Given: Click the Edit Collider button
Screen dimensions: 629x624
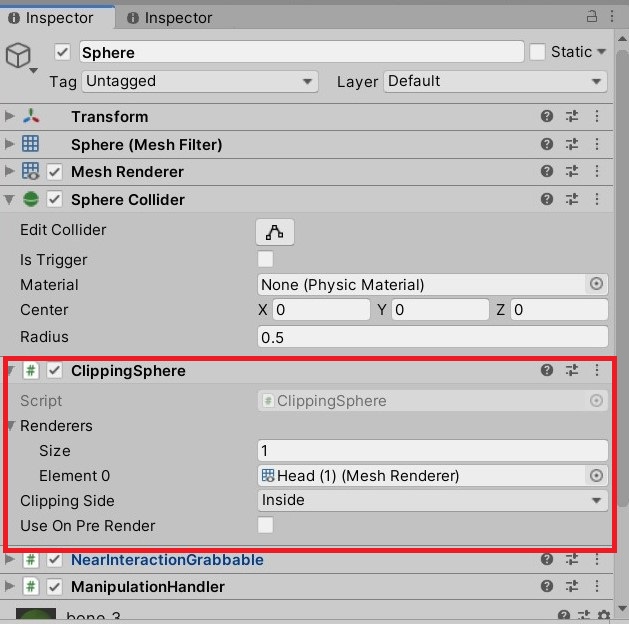Looking at the screenshot, I should pyautogui.click(x=275, y=232).
